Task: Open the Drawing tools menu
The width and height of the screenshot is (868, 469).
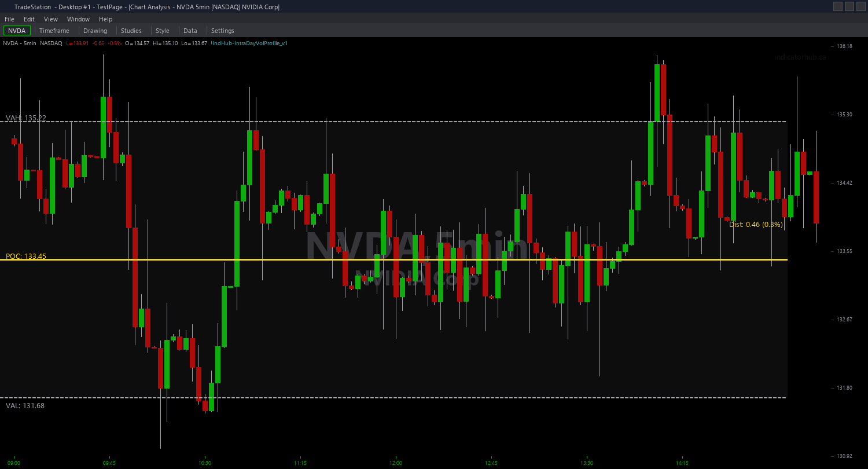Action: point(95,30)
